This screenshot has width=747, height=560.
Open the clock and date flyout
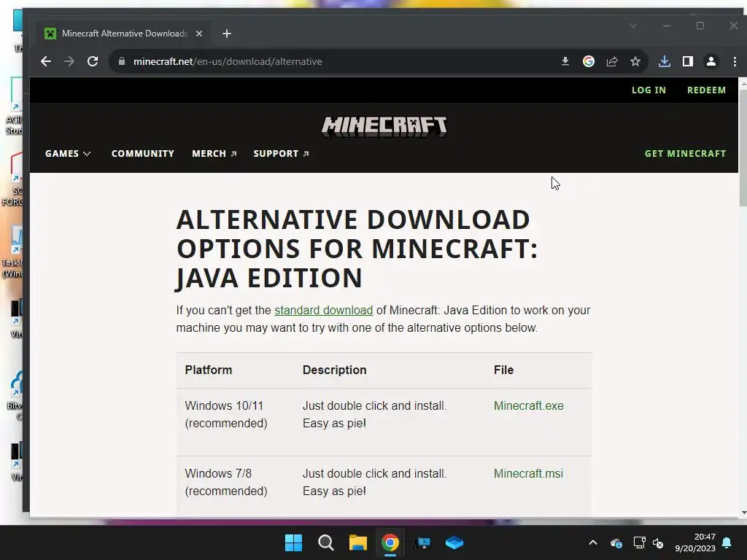click(695, 542)
